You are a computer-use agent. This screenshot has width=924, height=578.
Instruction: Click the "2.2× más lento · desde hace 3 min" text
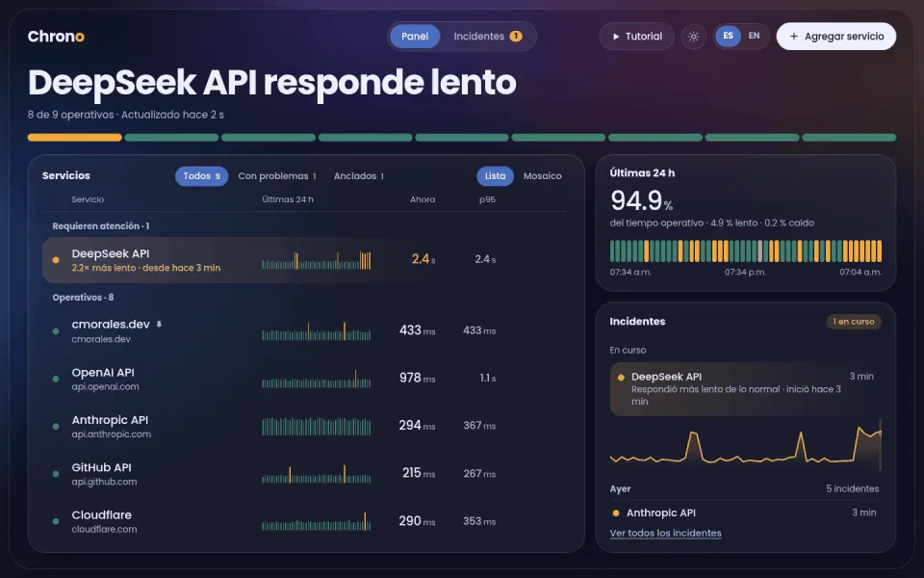[146, 268]
